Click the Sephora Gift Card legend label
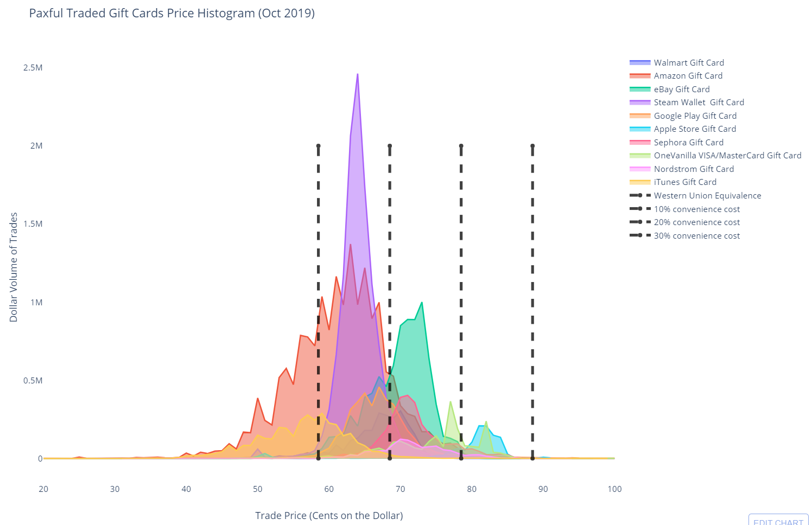This screenshot has height=525, width=812. point(688,143)
